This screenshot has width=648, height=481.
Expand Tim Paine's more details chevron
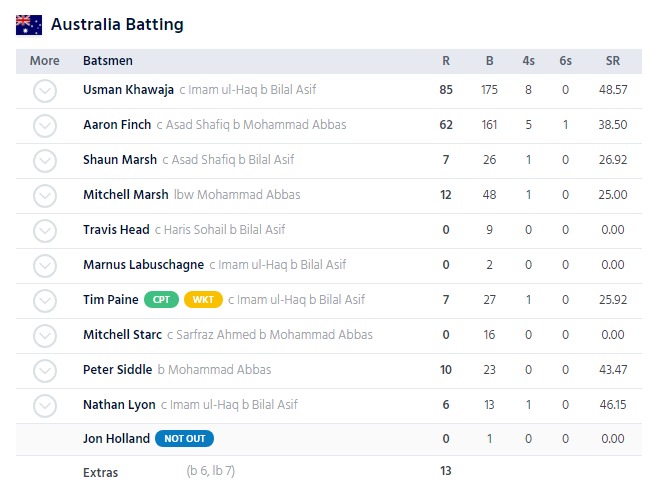pos(44,300)
